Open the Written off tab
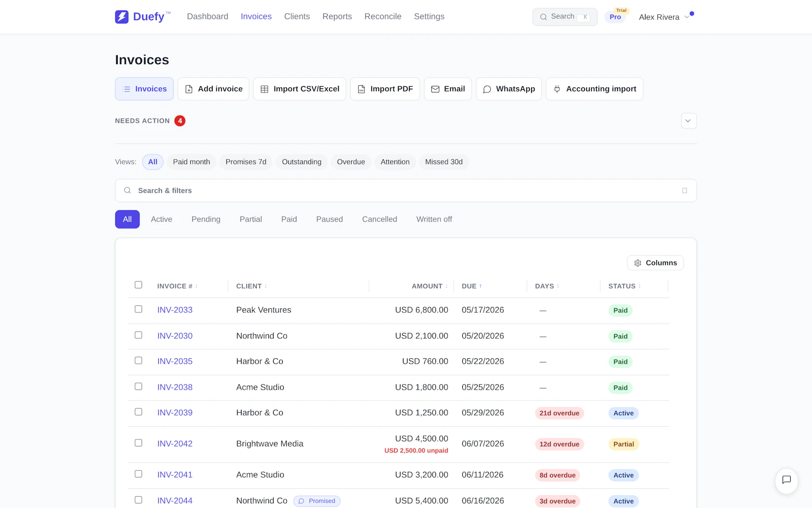 point(434,219)
